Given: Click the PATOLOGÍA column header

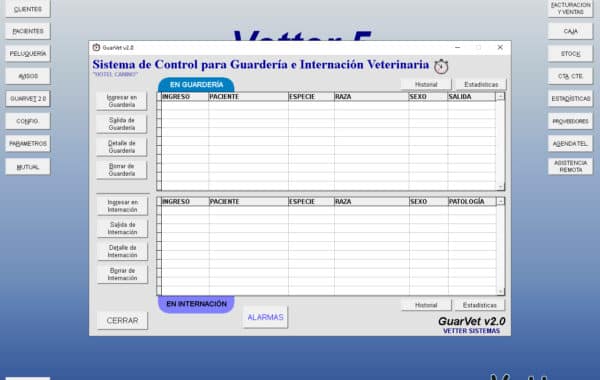Looking at the screenshot, I should click(x=472, y=202).
